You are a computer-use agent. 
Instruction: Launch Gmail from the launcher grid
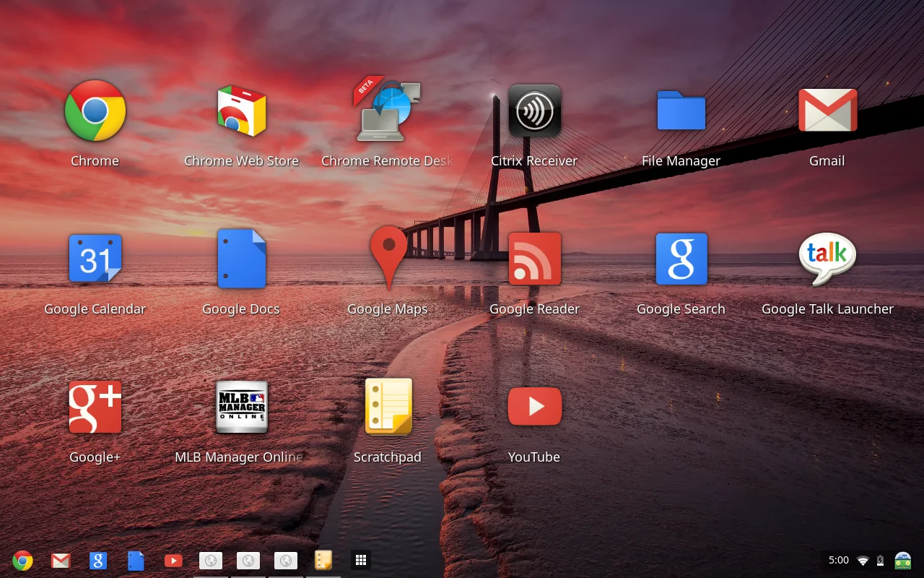tap(827, 111)
